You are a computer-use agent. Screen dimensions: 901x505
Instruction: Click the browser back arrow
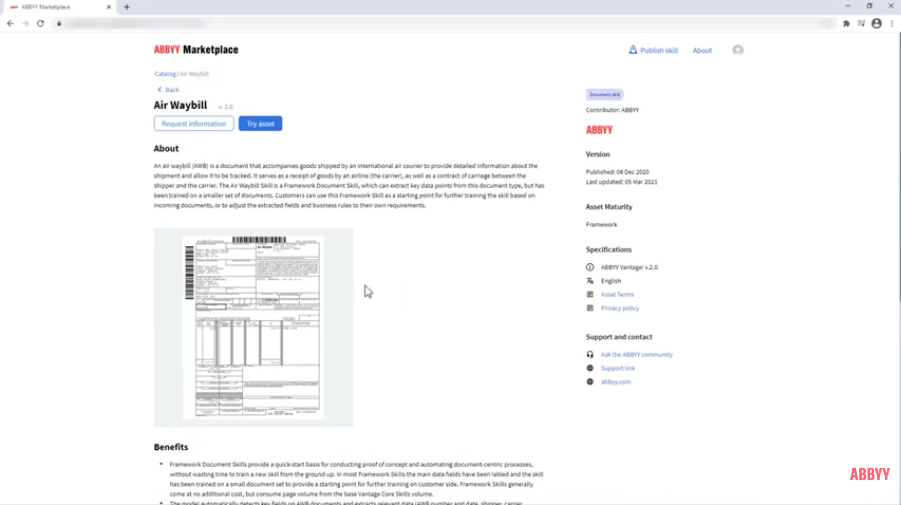click(x=10, y=24)
